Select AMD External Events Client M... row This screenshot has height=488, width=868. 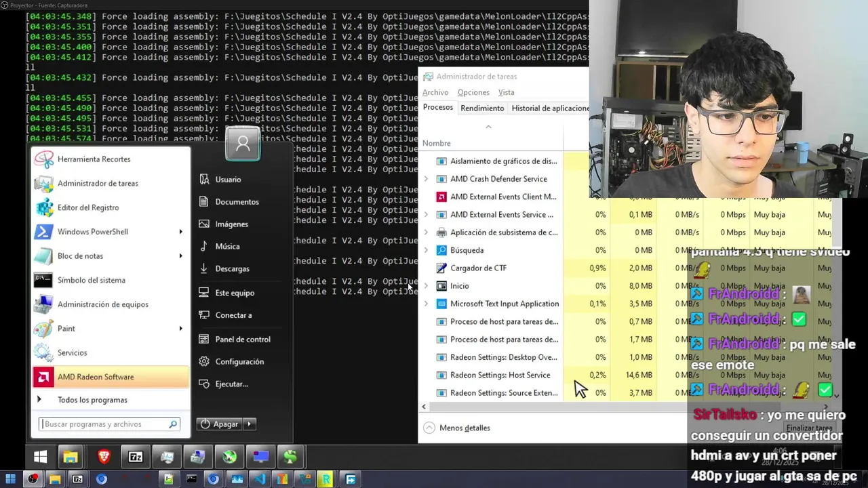(x=505, y=197)
